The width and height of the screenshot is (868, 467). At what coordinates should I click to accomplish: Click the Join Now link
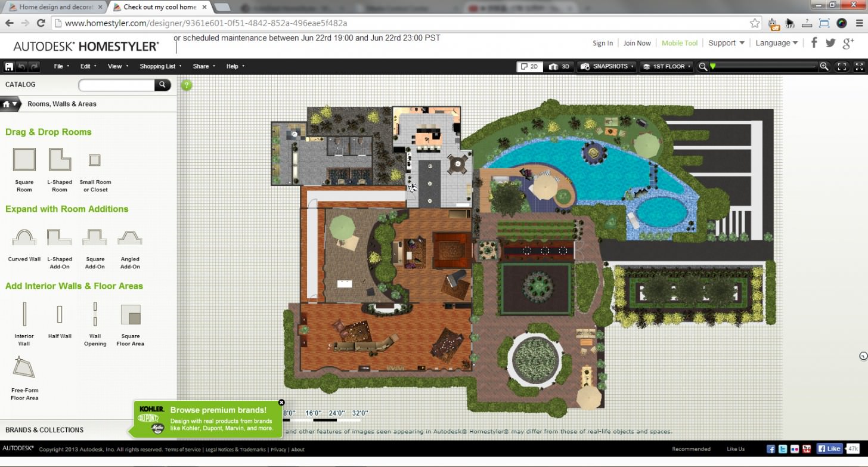(x=637, y=42)
